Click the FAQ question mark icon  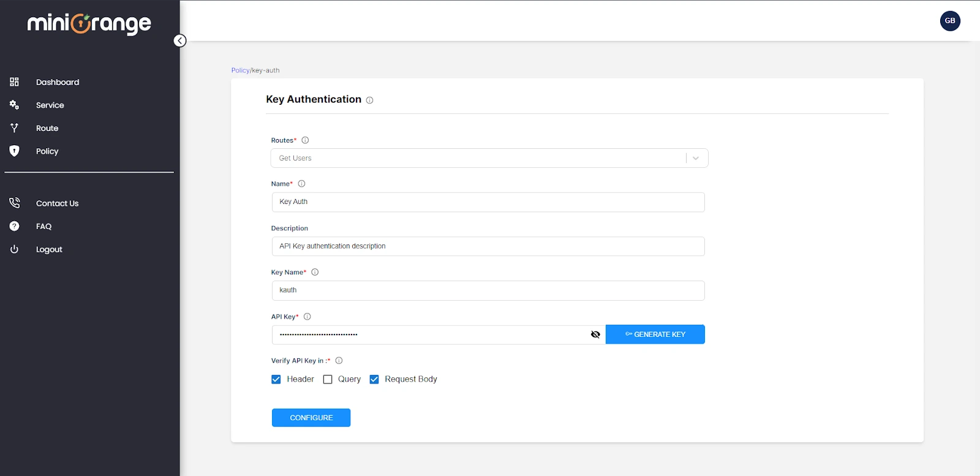pos(14,226)
